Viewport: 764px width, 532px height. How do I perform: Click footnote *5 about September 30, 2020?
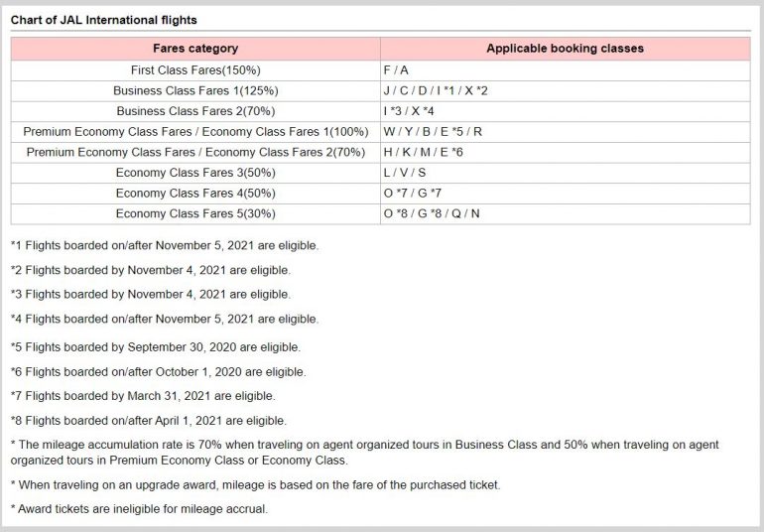(155, 346)
